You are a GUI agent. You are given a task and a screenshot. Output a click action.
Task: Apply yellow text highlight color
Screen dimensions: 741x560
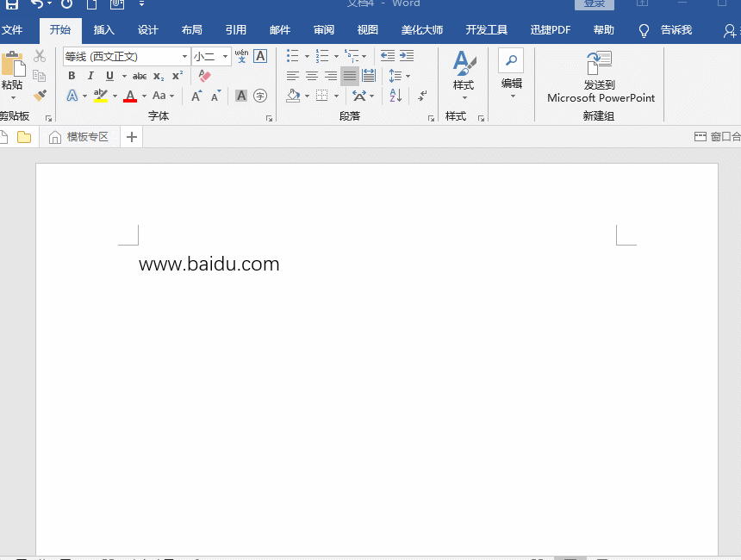coord(101,96)
